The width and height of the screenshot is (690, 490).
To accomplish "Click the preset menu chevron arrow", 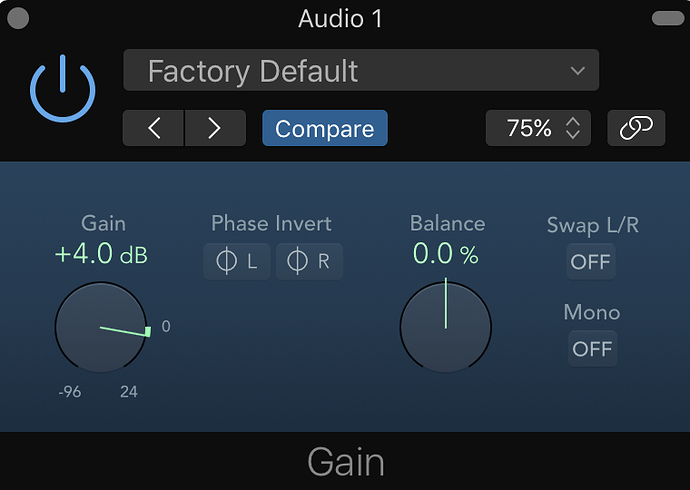I will click(x=577, y=71).
